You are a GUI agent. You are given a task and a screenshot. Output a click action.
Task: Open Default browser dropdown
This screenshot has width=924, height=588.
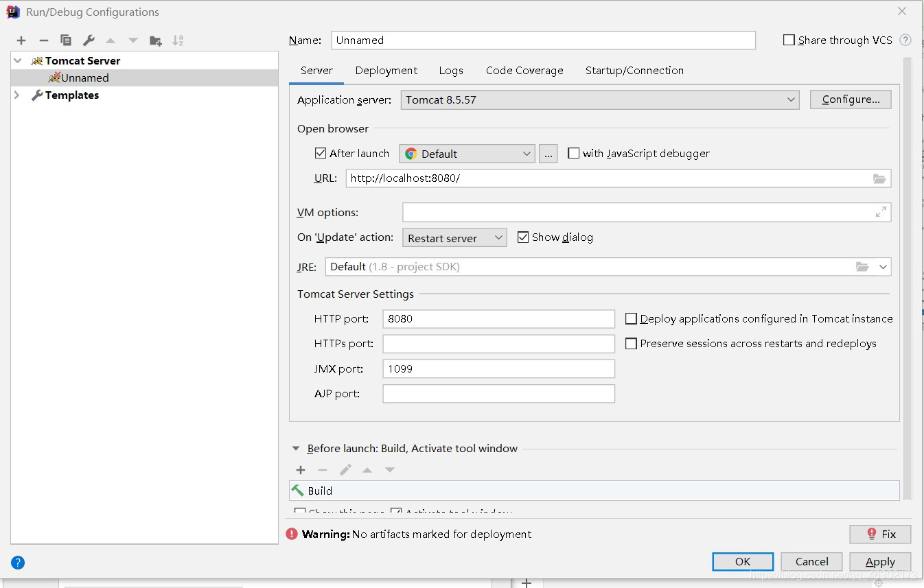[x=467, y=154]
